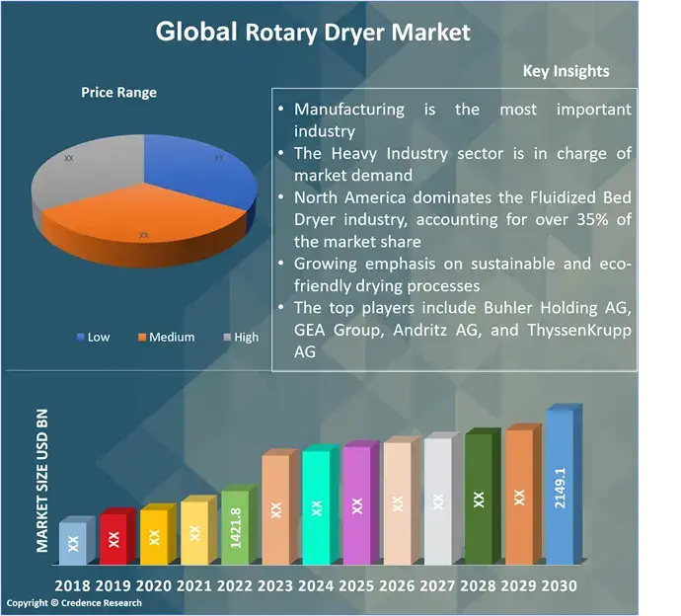
Task: Click the gray High legend swatch
Action: (226, 338)
